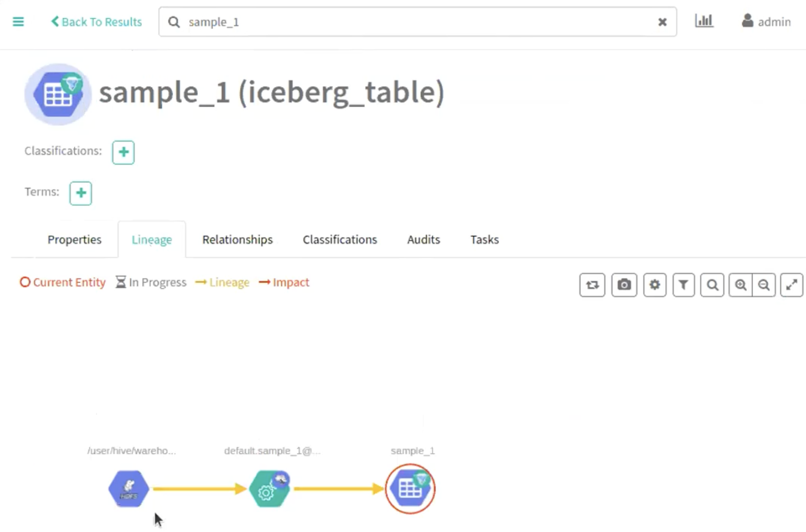The image size is (806, 532).
Task: Refresh the lineage graph
Action: [x=592, y=285]
